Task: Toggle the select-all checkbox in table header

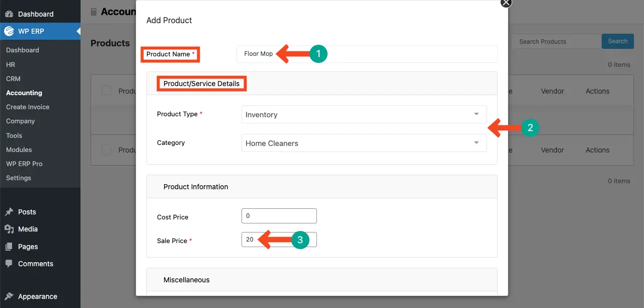Action: (x=106, y=91)
